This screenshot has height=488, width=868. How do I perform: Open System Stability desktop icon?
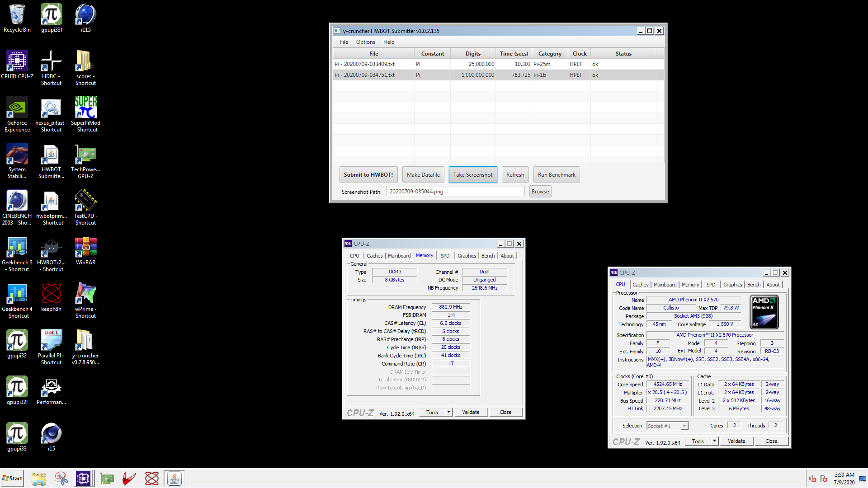17,161
